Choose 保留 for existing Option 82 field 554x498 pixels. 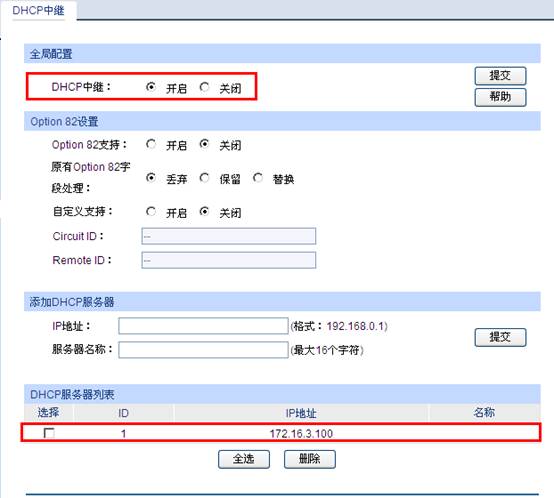(204, 177)
